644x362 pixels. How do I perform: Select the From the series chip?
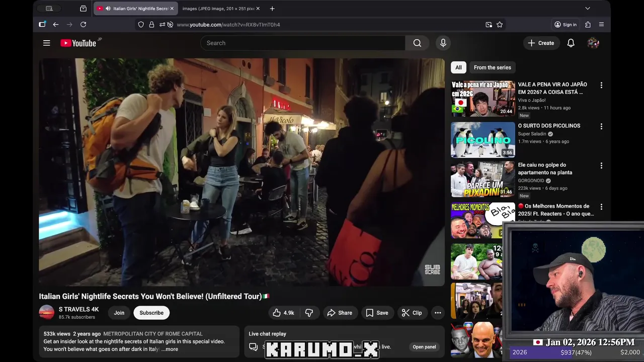tap(492, 67)
